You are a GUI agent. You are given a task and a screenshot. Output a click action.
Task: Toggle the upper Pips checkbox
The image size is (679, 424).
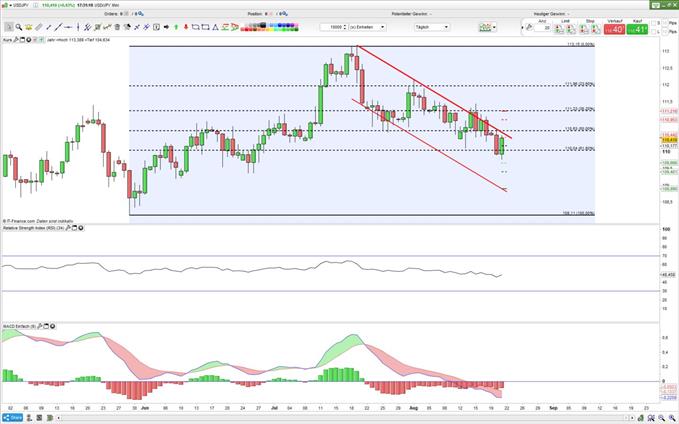point(664,23)
